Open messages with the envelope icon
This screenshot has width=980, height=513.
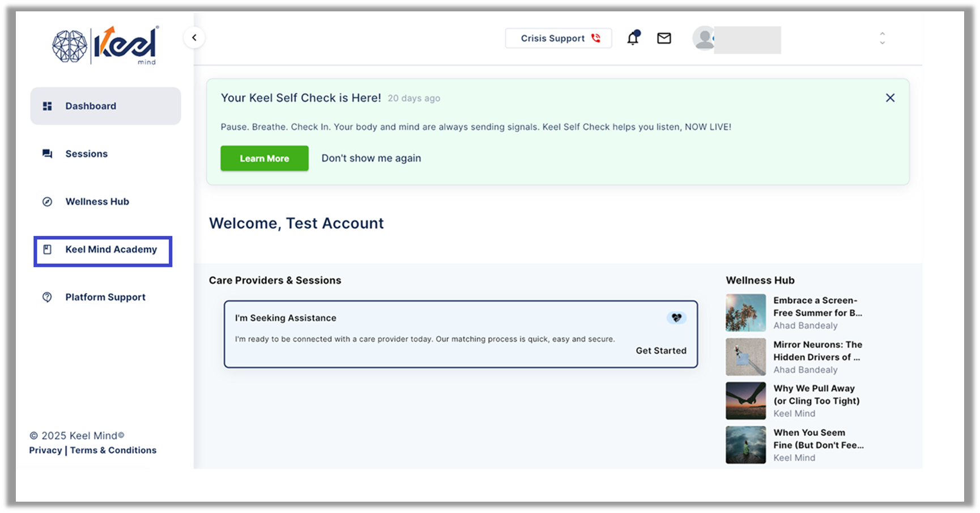pos(663,38)
